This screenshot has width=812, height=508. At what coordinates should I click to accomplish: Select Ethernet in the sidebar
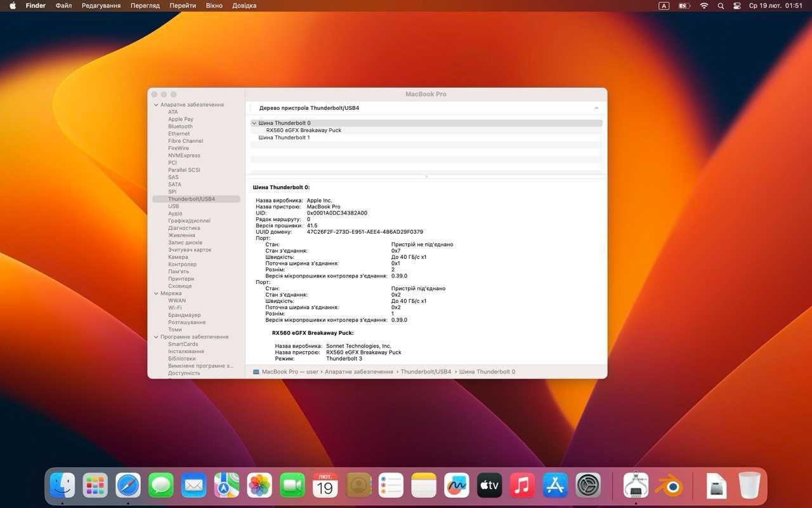[x=179, y=134]
